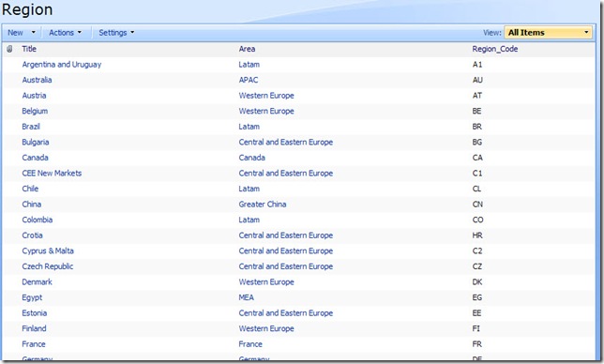This screenshot has width=604, height=364.
Task: Follow the MEA area link
Action: pos(246,297)
